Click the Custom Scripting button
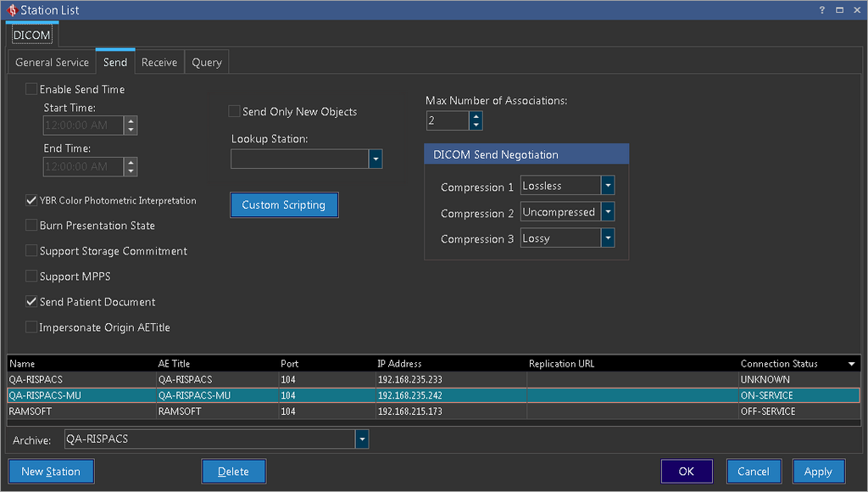Screen dimensions: 868x492 pyautogui.click(x=284, y=205)
